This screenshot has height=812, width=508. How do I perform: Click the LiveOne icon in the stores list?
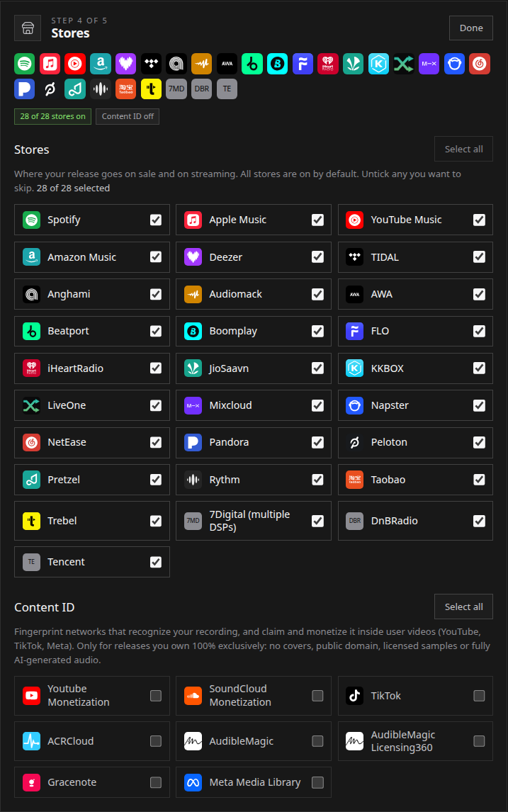click(32, 405)
